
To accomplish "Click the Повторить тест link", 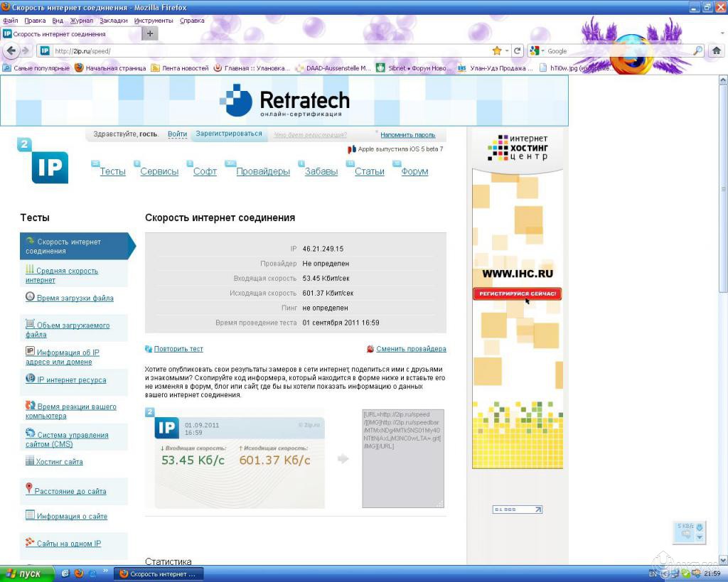I will click(x=178, y=349).
